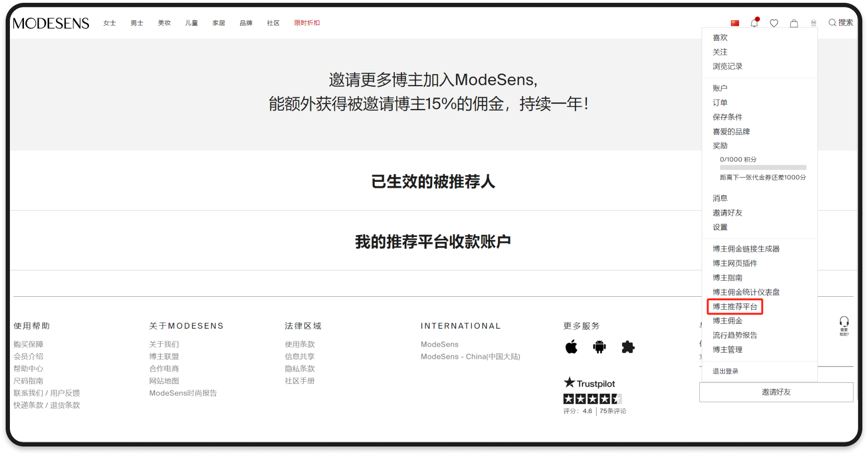The height and width of the screenshot is (455, 868).
Task: Click 退出登录 to sign out
Action: click(725, 371)
